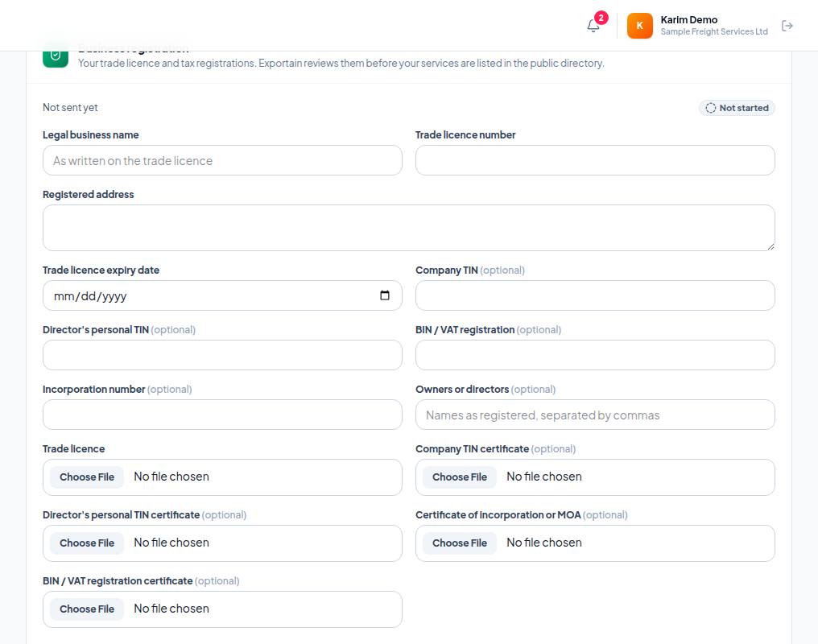The height and width of the screenshot is (644, 818).
Task: Click the green shield business registration icon
Action: [56, 56]
